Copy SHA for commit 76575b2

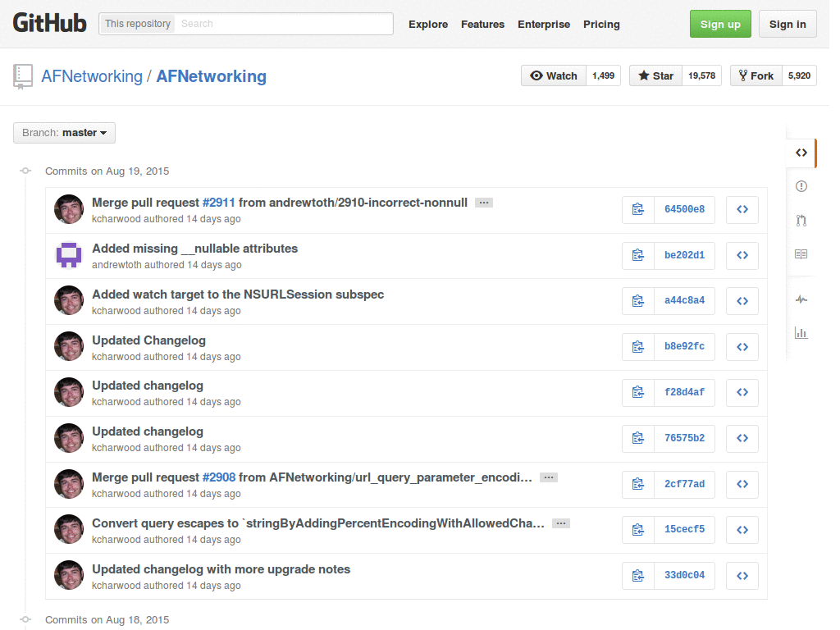coord(638,439)
